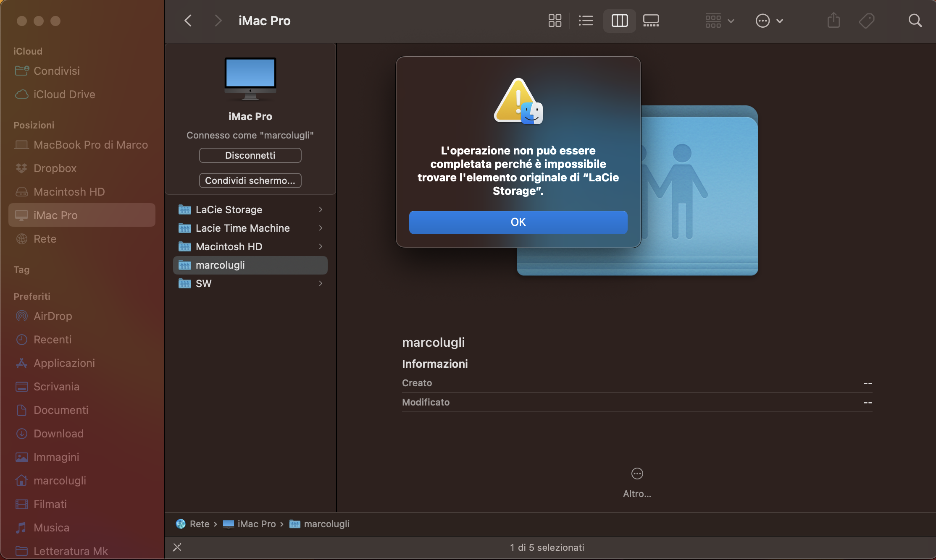The width and height of the screenshot is (936, 560).
Task: Switch Finder to list view
Action: click(586, 20)
